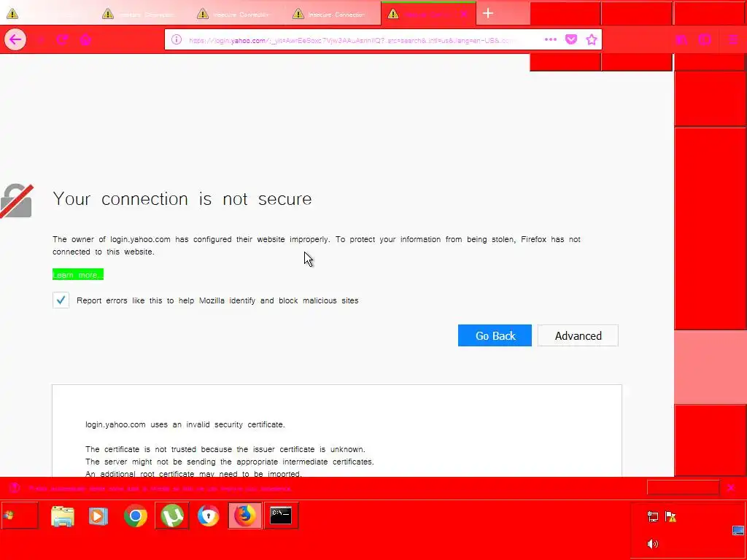
Task: Open File Explorer from taskbar
Action: tap(63, 516)
